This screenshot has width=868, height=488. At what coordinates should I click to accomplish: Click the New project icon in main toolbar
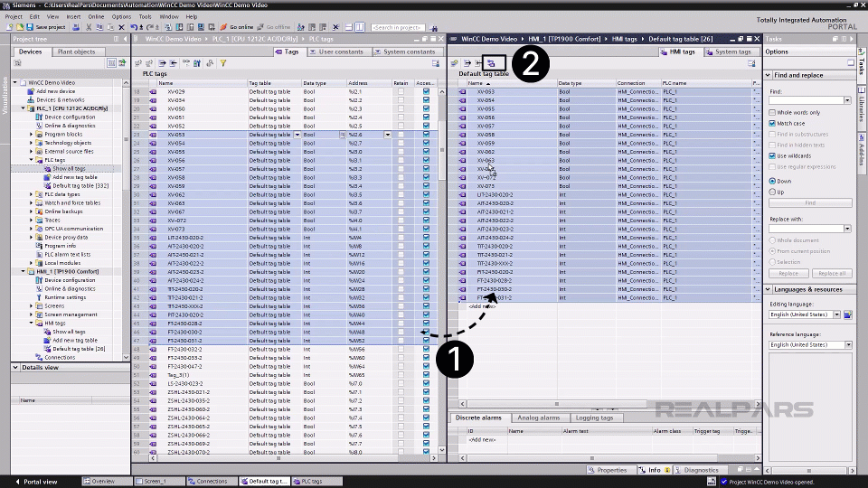(x=9, y=27)
